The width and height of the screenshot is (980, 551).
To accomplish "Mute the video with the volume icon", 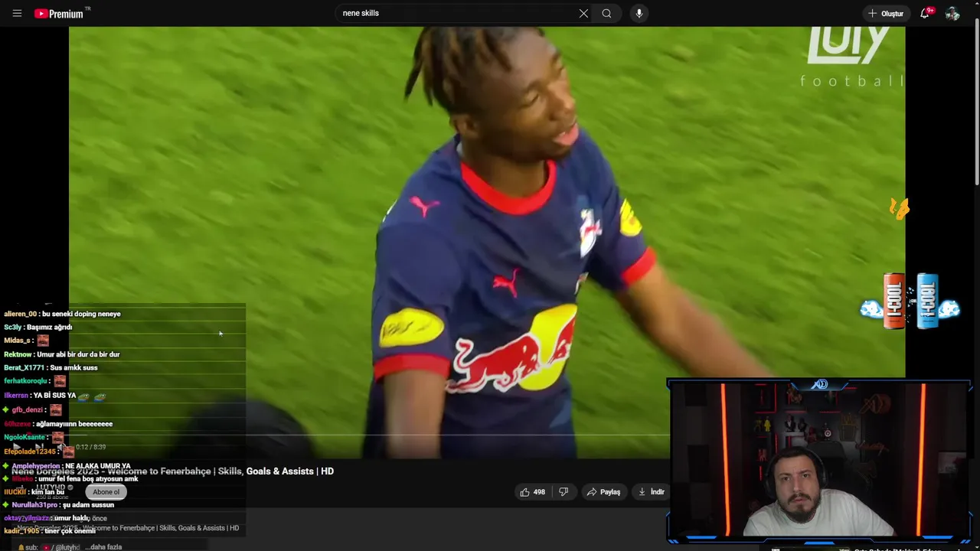I will [60, 447].
